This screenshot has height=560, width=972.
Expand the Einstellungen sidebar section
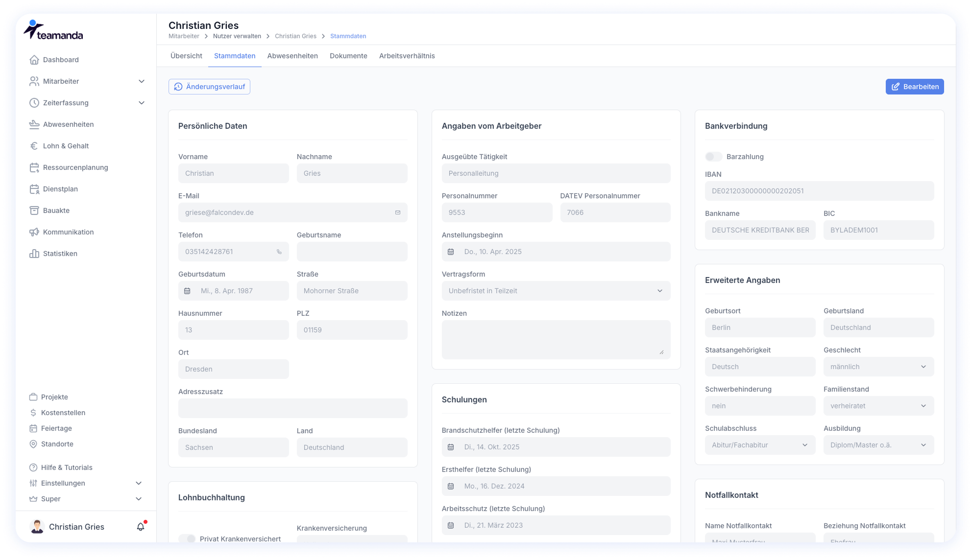[139, 483]
